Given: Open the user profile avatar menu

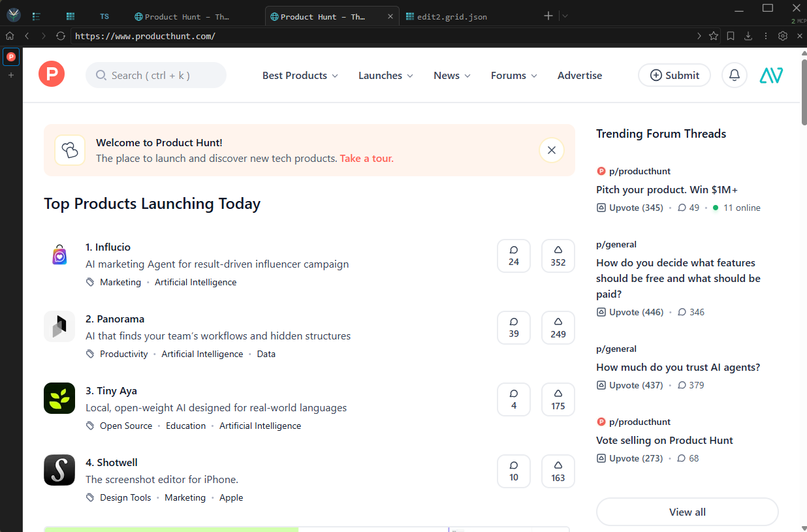Looking at the screenshot, I should click(771, 75).
